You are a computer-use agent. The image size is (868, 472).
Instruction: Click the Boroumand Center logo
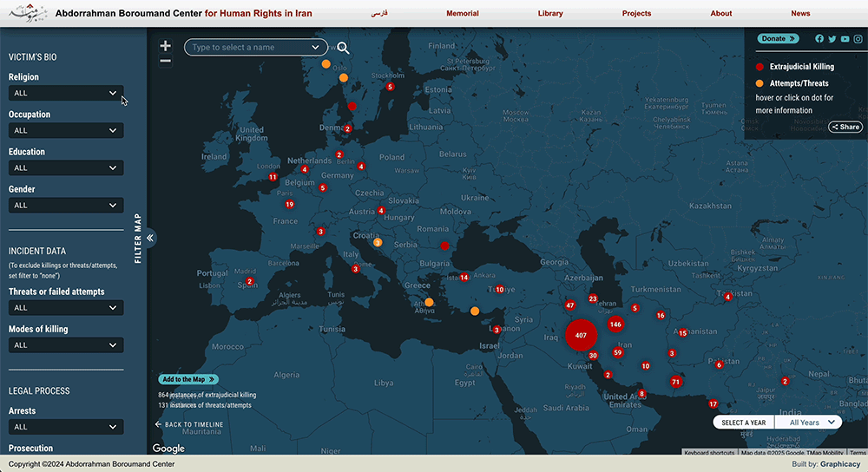point(28,13)
